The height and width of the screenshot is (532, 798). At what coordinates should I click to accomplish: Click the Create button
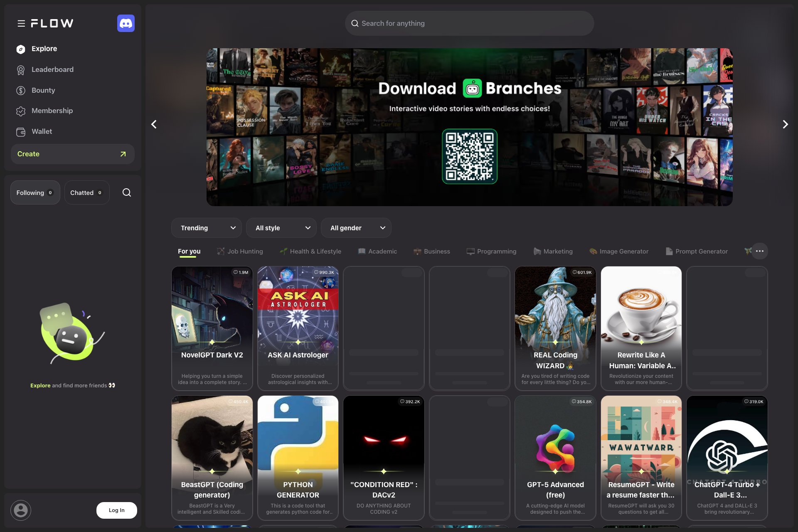click(x=72, y=154)
